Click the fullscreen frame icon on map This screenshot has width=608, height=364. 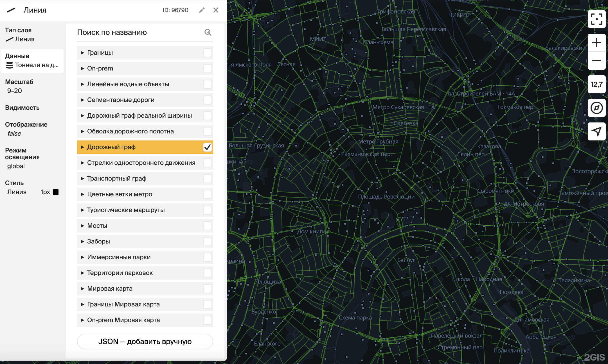click(x=596, y=19)
